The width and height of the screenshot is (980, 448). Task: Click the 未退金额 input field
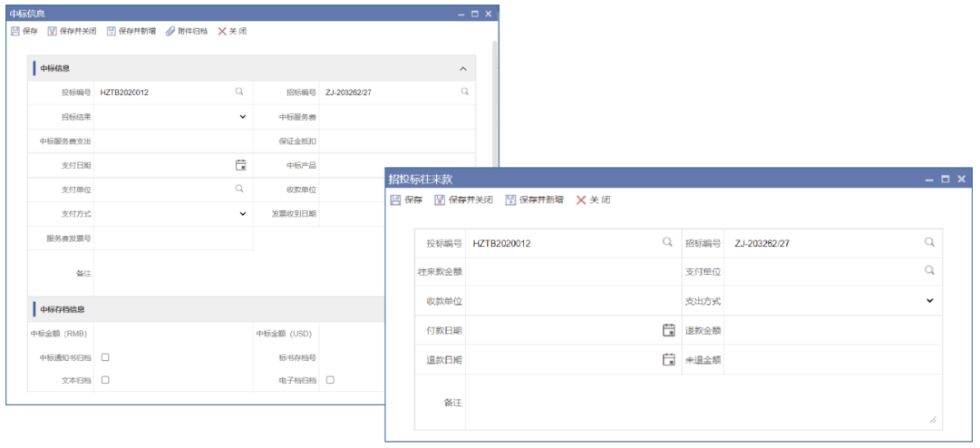832,359
